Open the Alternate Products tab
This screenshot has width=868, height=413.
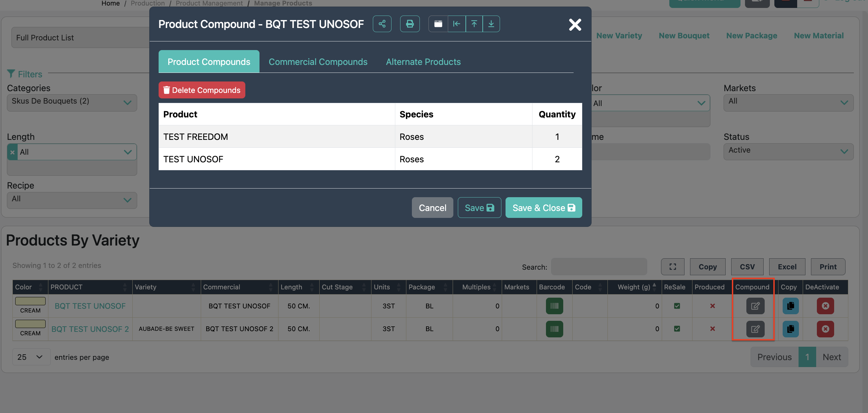click(423, 62)
